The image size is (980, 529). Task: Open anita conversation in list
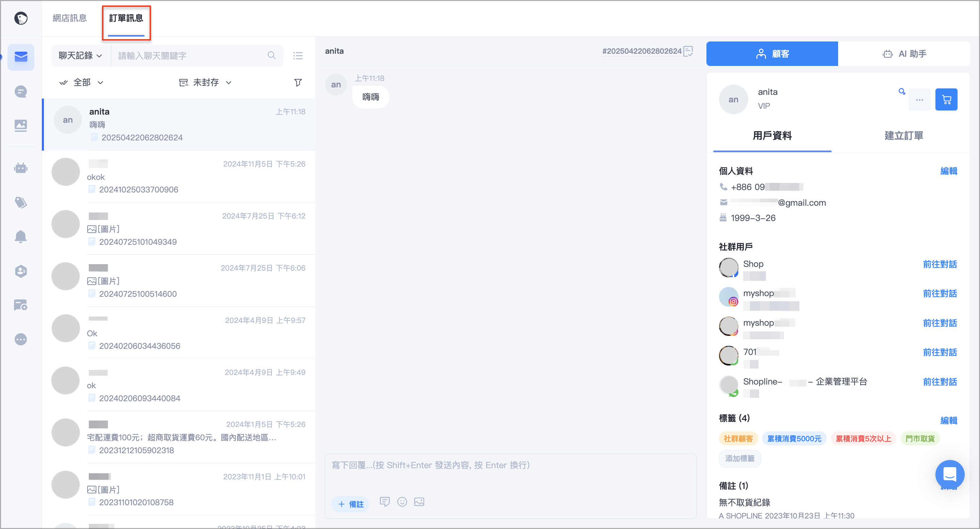coord(179,124)
